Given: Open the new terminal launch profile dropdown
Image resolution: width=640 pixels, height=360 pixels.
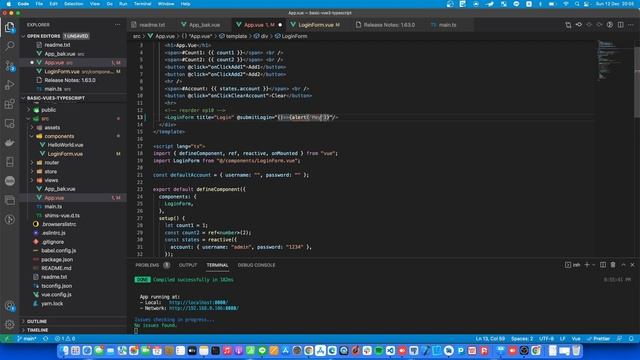Looking at the screenshot, I should click(593, 265).
